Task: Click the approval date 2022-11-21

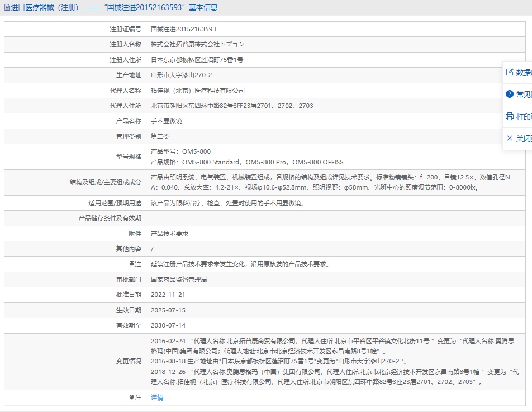Action: (168, 295)
